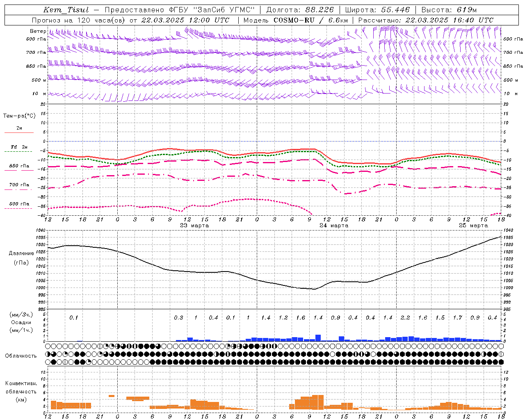Click the (гПа) unit under Давление

tap(21, 262)
